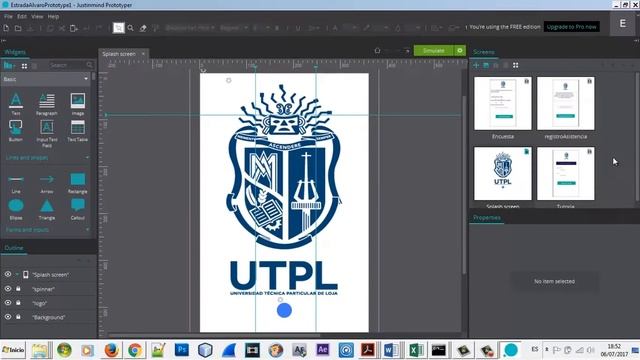Pick the Triangle shape widget
Screen dimensions: 640x360
point(47,209)
